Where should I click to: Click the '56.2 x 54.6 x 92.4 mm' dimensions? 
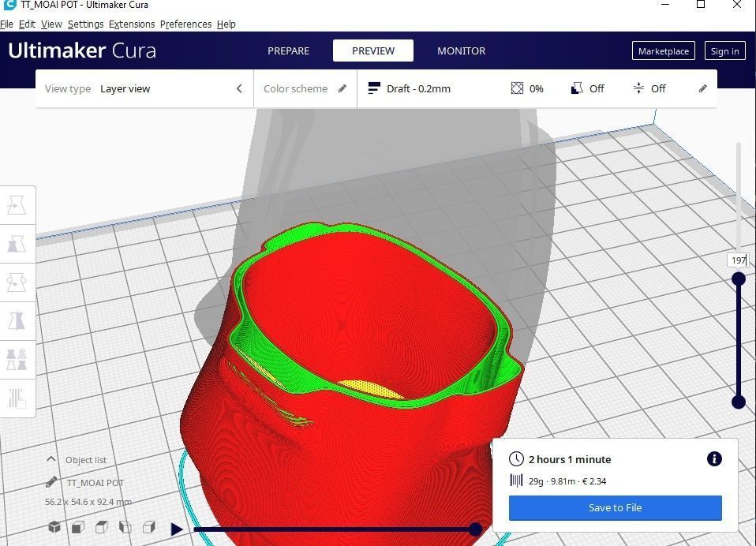88,502
